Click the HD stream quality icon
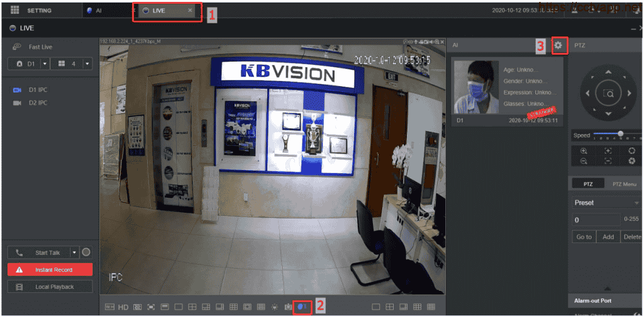This screenshot has height=316, width=644. 123,307
